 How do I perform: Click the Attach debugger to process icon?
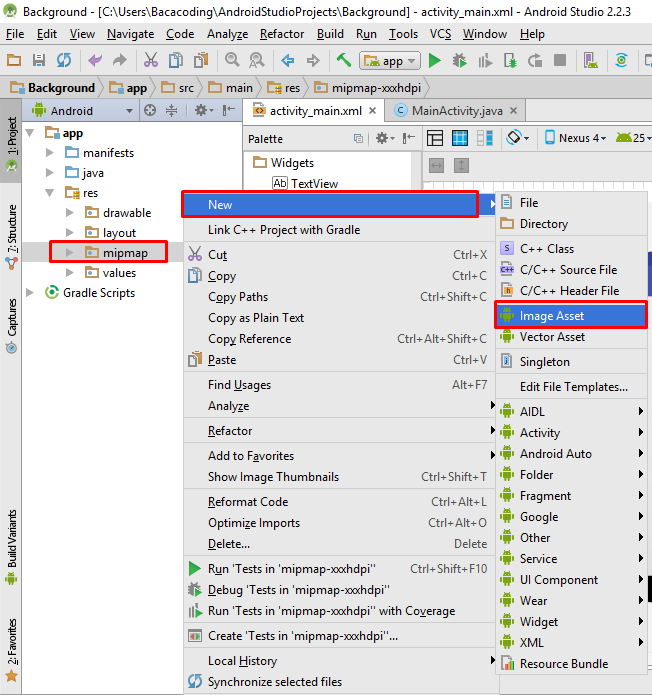[x=510, y=60]
